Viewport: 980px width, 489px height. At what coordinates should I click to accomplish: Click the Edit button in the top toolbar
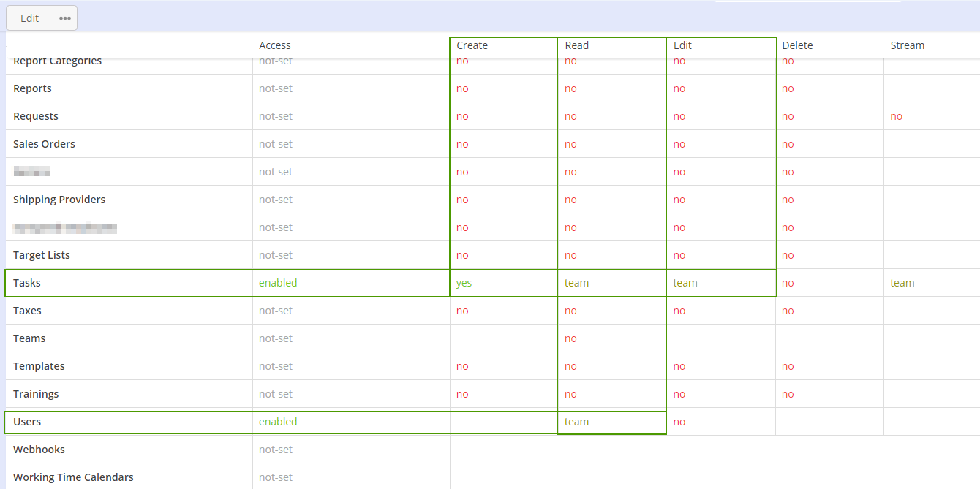(x=29, y=18)
